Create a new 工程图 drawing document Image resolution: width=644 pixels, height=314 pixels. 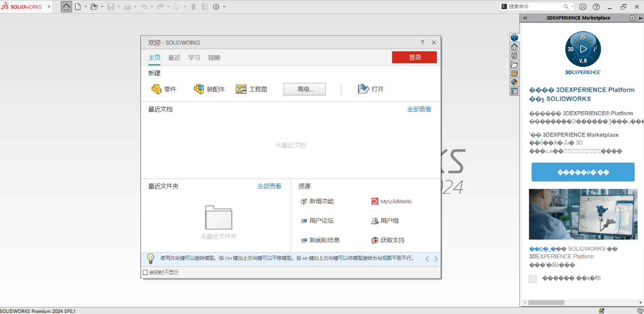(x=252, y=89)
